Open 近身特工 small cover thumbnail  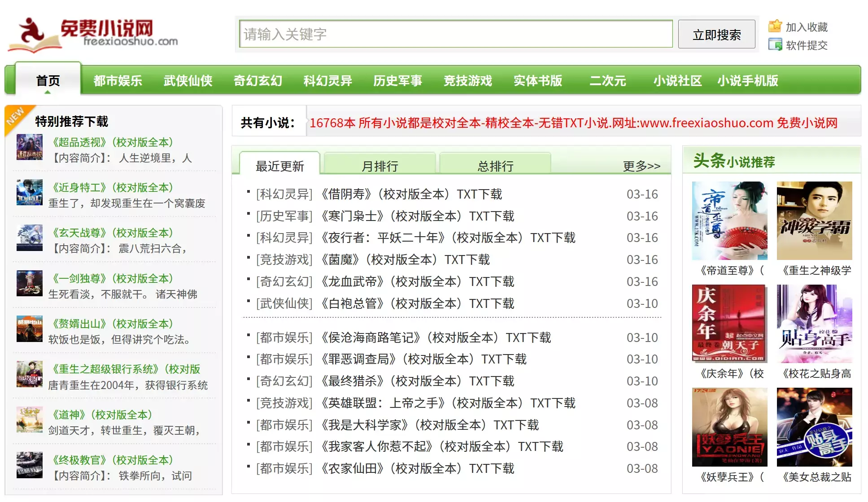coord(30,192)
